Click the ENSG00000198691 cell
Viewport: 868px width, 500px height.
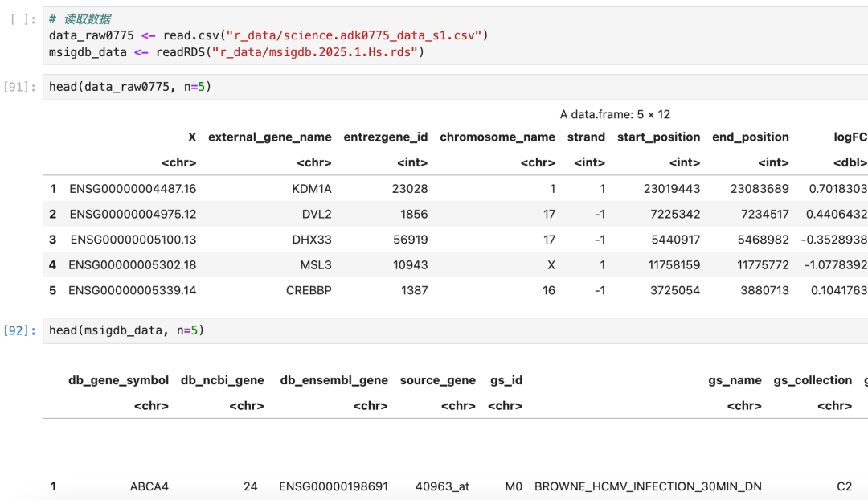pos(334,486)
